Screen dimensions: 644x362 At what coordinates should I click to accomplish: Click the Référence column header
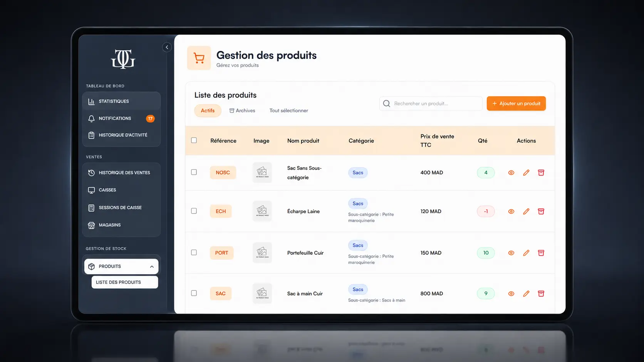click(223, 141)
